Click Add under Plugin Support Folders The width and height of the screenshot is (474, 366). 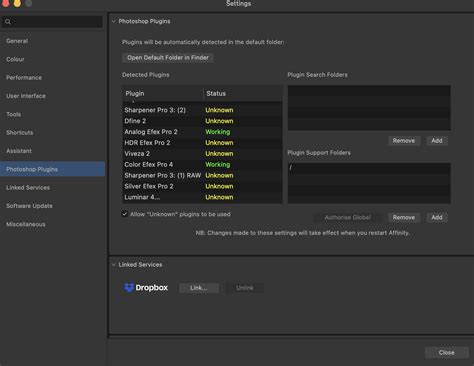437,217
